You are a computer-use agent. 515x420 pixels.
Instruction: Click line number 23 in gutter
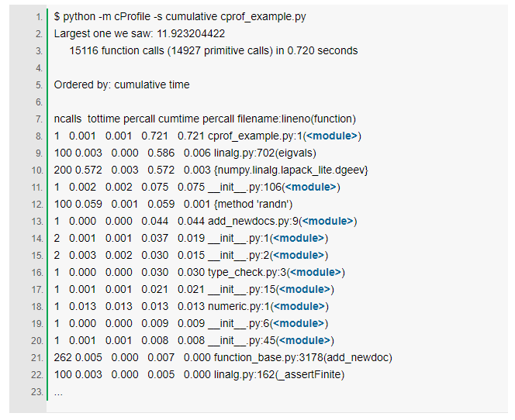[37, 392]
